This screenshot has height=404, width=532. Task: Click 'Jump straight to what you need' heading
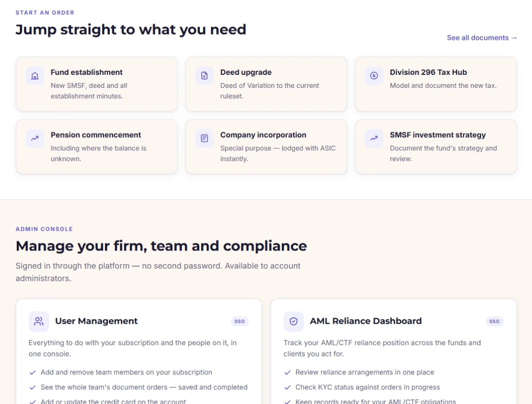click(x=131, y=30)
